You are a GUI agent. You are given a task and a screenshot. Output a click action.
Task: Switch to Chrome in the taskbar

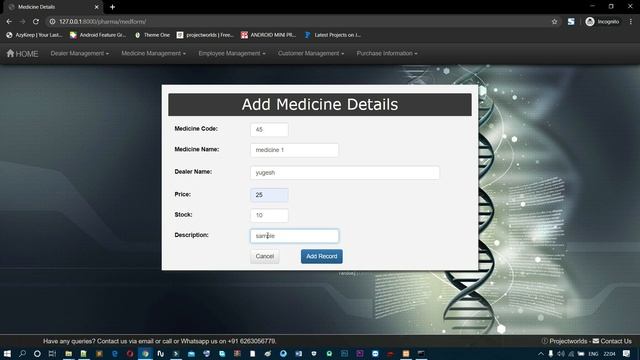(x=145, y=353)
